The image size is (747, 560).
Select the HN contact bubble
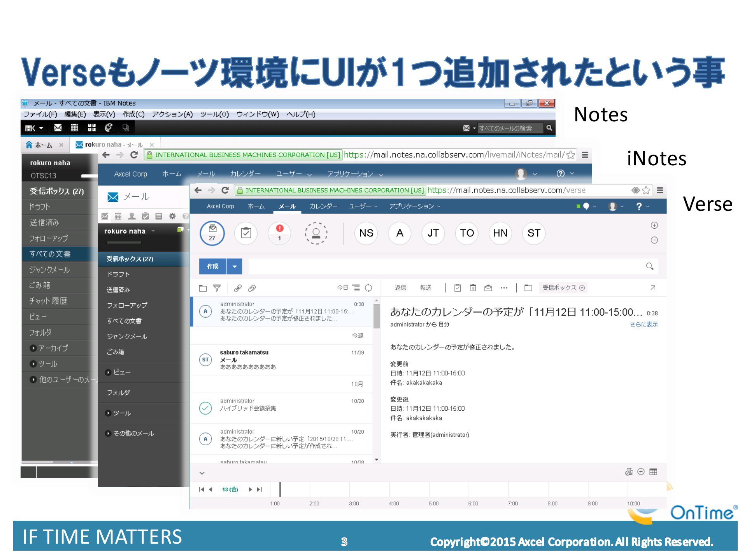click(x=500, y=233)
